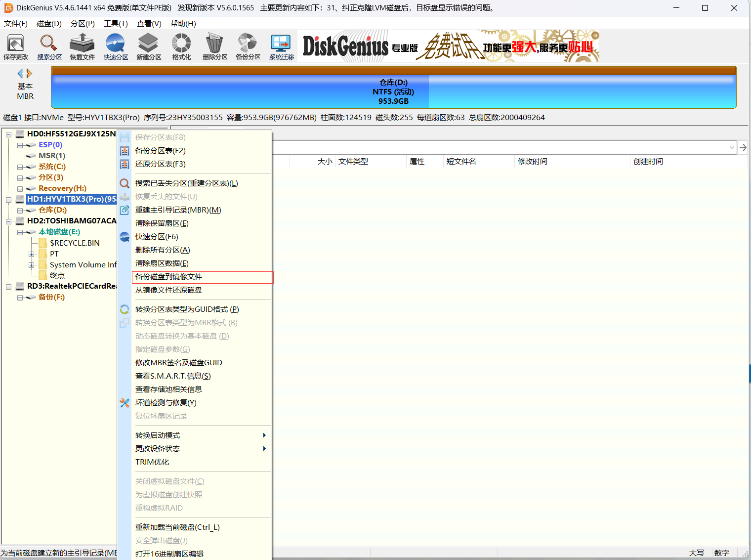751x560 pixels.
Task: Choose 备份磁盘到镜像文件 from context menu
Action: pyautogui.click(x=202, y=277)
